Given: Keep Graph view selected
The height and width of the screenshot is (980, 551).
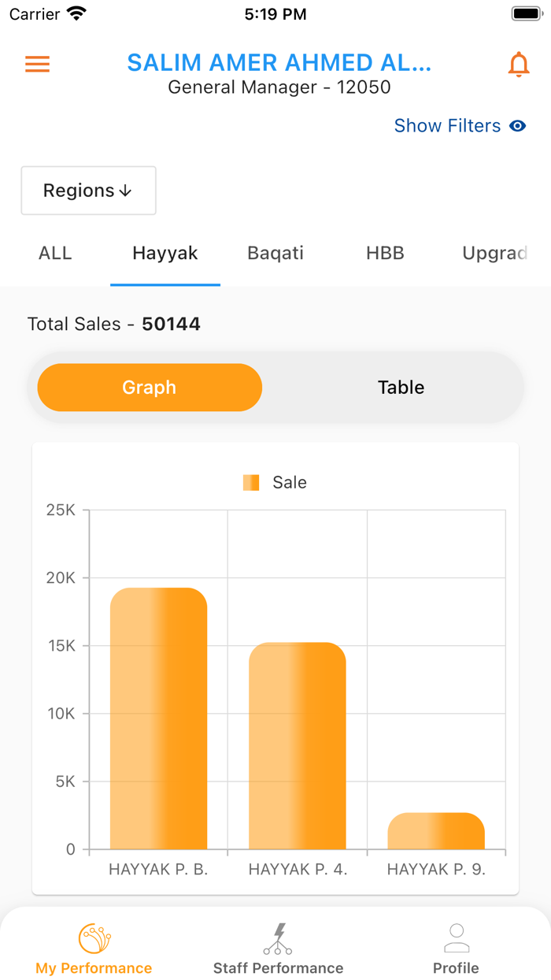Looking at the screenshot, I should tap(149, 387).
